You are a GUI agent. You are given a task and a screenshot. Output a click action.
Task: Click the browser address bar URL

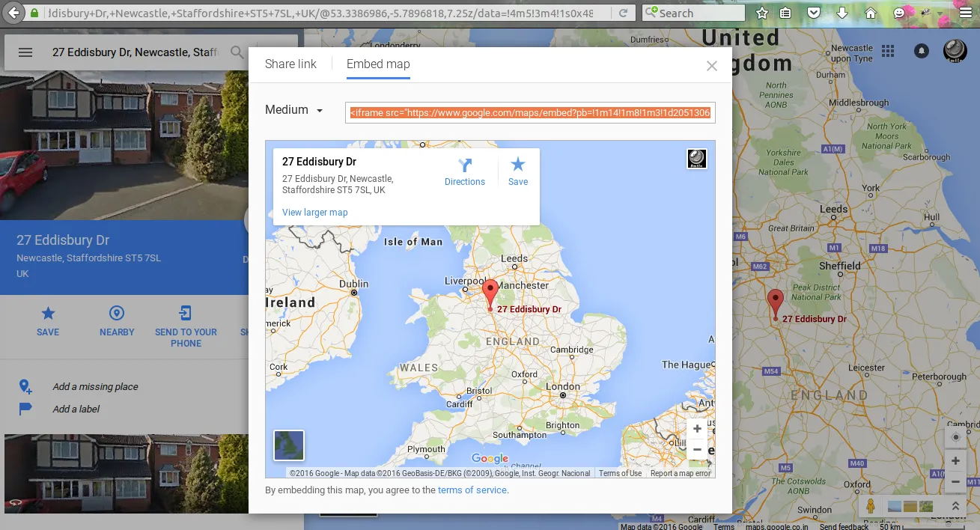pyautogui.click(x=319, y=13)
